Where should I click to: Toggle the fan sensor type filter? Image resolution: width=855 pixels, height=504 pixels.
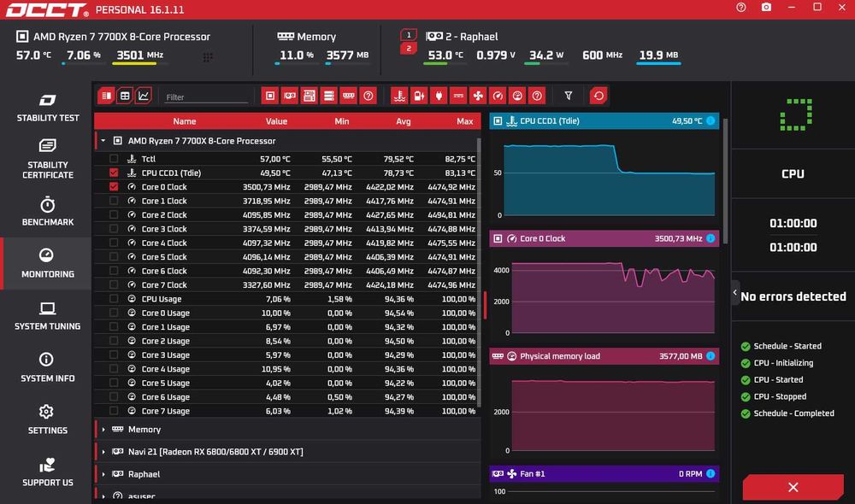tap(478, 96)
